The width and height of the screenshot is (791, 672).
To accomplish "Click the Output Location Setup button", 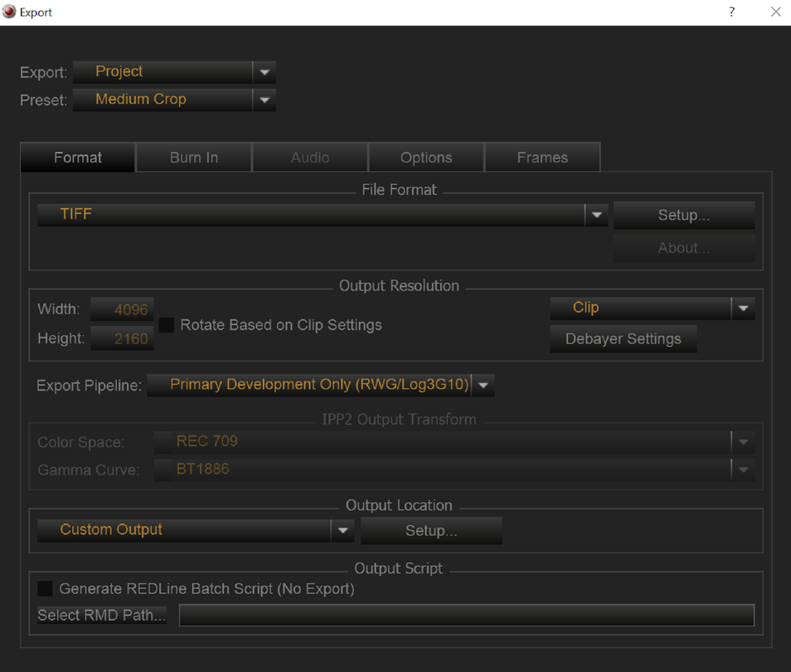I will (431, 531).
